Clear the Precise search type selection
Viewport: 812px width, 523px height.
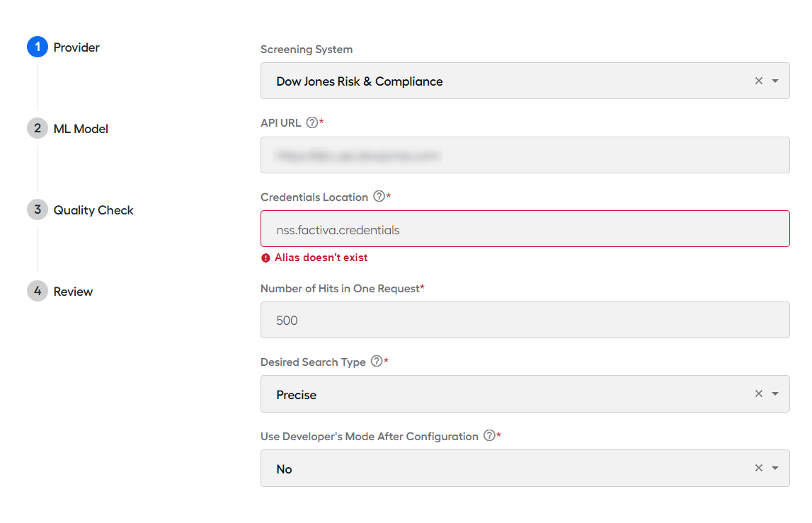[759, 393]
